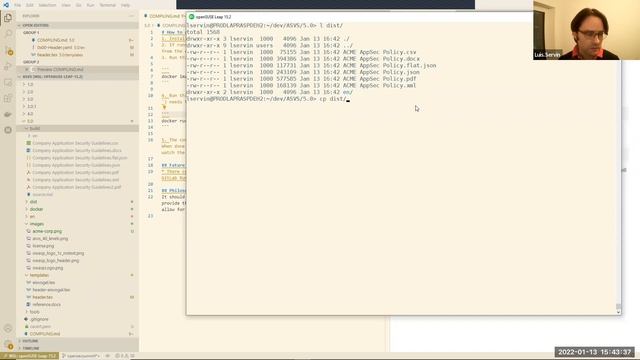Viewport: 640px width, 360px height.
Task: Click Luis Servin's webcam thumbnail
Action: 587,30
